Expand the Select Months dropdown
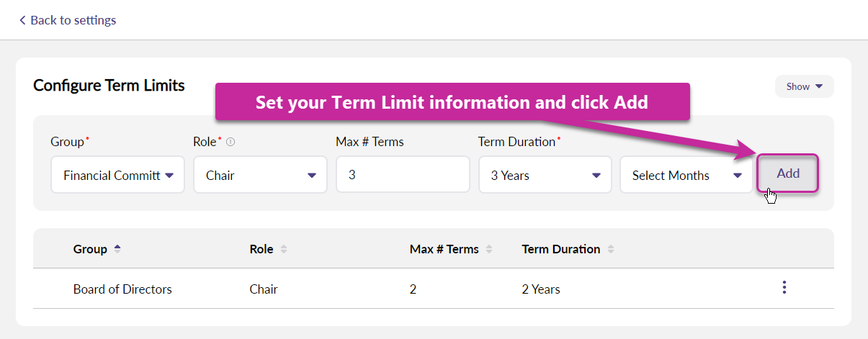This screenshot has height=339, width=868. (x=686, y=175)
